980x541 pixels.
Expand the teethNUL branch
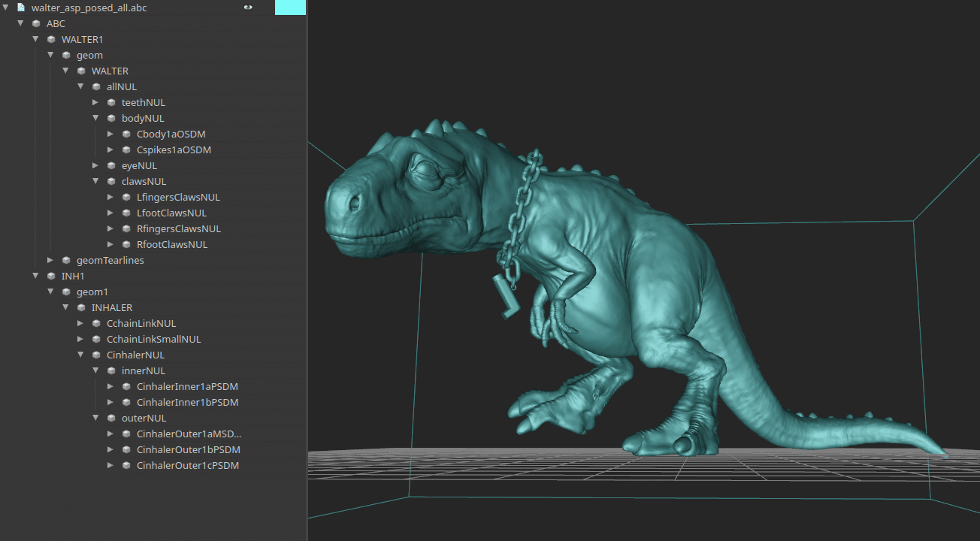[x=95, y=102]
